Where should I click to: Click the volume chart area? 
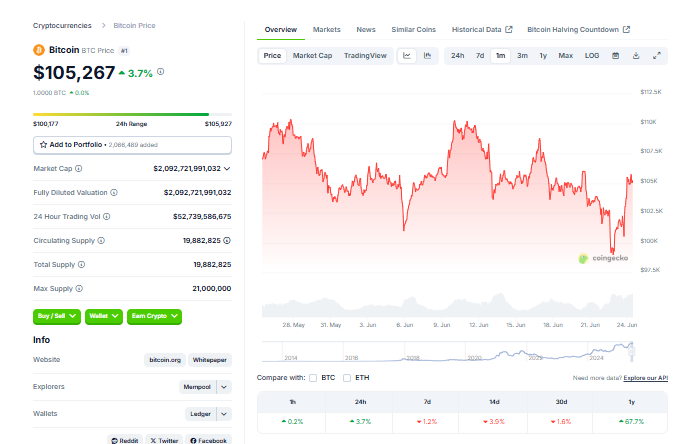[x=447, y=305]
